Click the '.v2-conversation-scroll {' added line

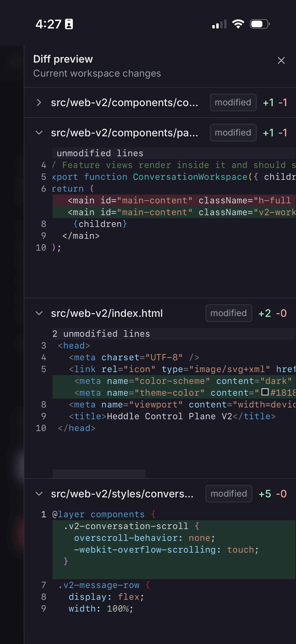point(174,526)
